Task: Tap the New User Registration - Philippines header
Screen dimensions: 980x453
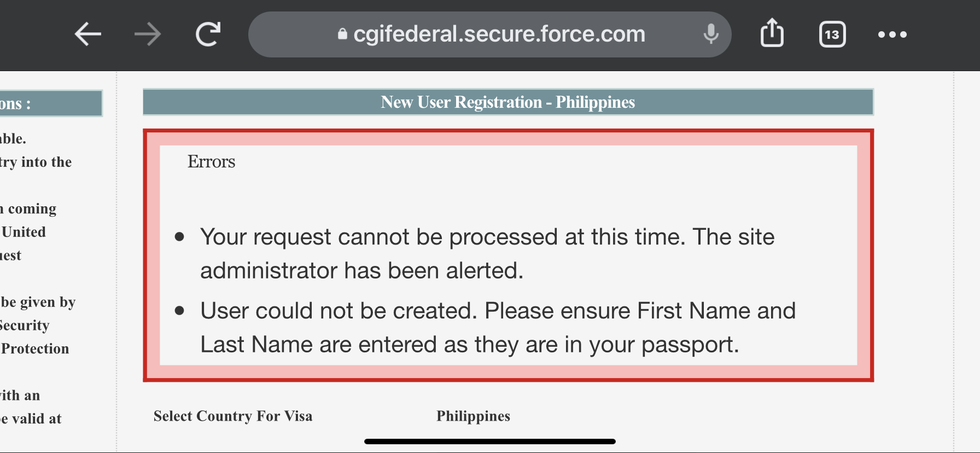Action: (x=508, y=102)
